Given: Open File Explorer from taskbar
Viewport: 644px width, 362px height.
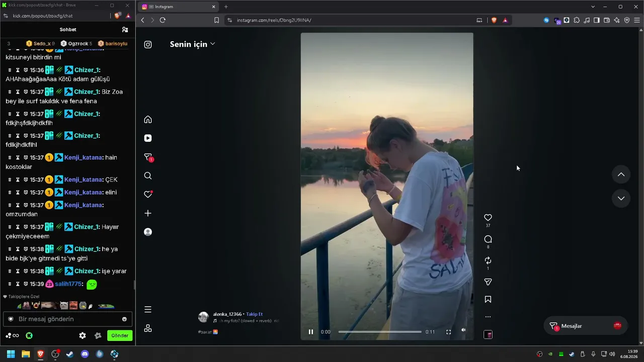Looking at the screenshot, I should coord(26,354).
